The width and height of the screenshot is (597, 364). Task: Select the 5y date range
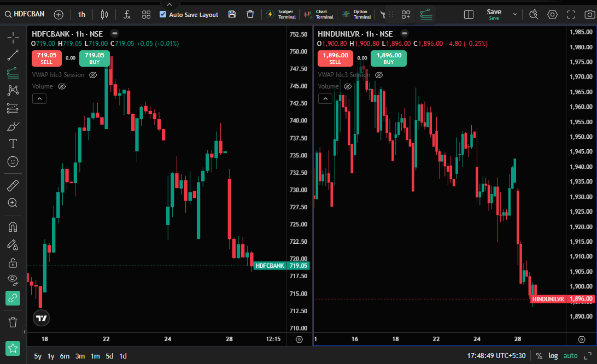38,356
